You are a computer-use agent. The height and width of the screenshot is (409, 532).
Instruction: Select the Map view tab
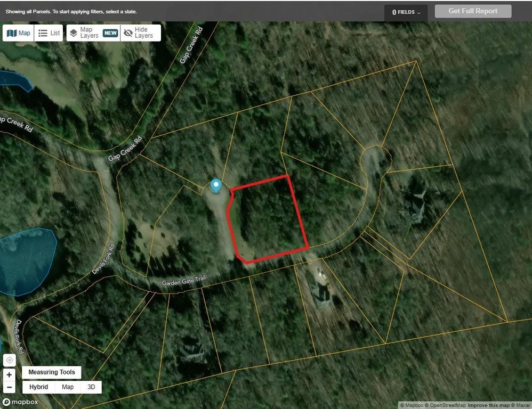[18, 33]
